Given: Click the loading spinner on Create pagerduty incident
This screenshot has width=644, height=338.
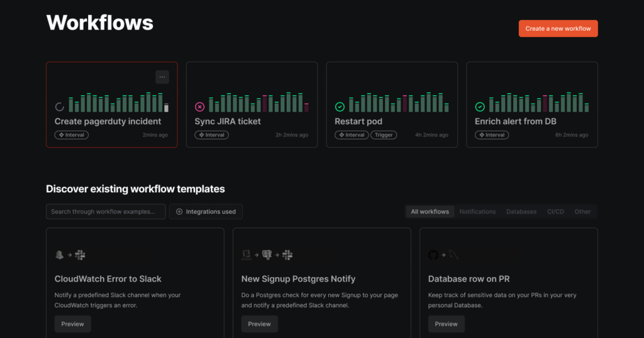Looking at the screenshot, I should [60, 107].
